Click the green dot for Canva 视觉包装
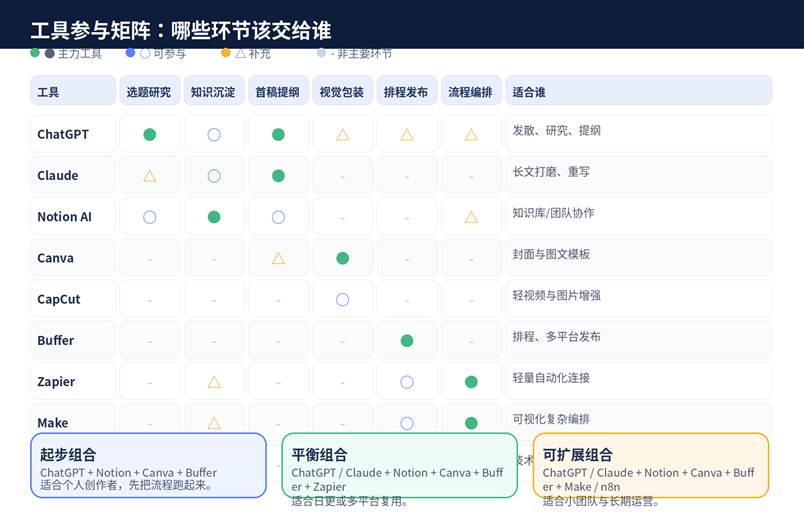 343,258
